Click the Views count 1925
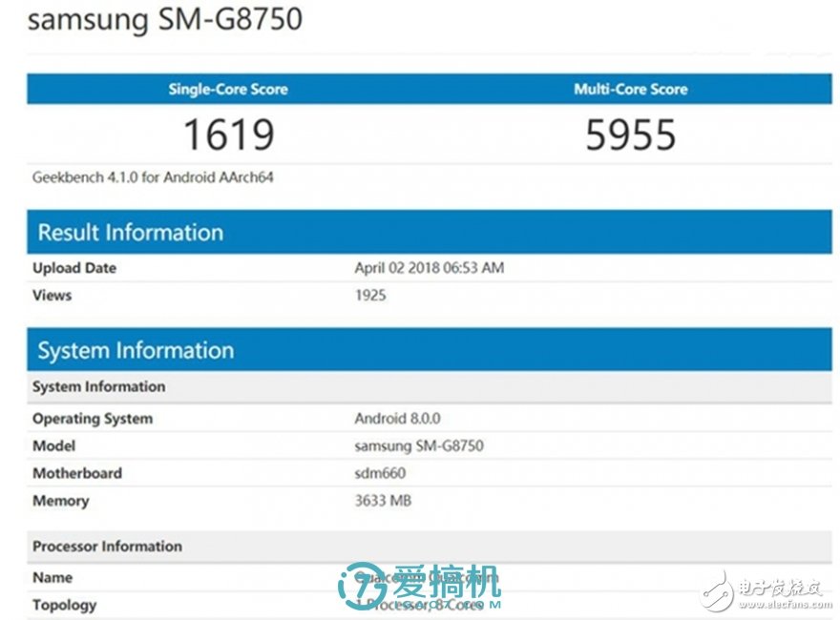 (370, 296)
